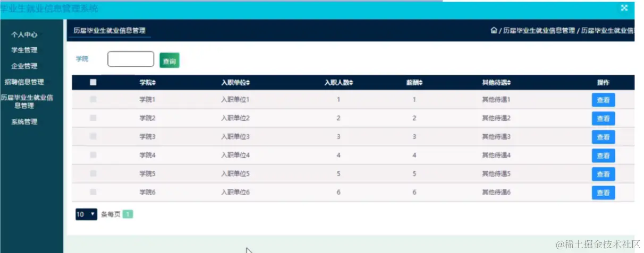Open 个人中心 in the sidebar
Screen dimensions: 644x253
point(24,34)
